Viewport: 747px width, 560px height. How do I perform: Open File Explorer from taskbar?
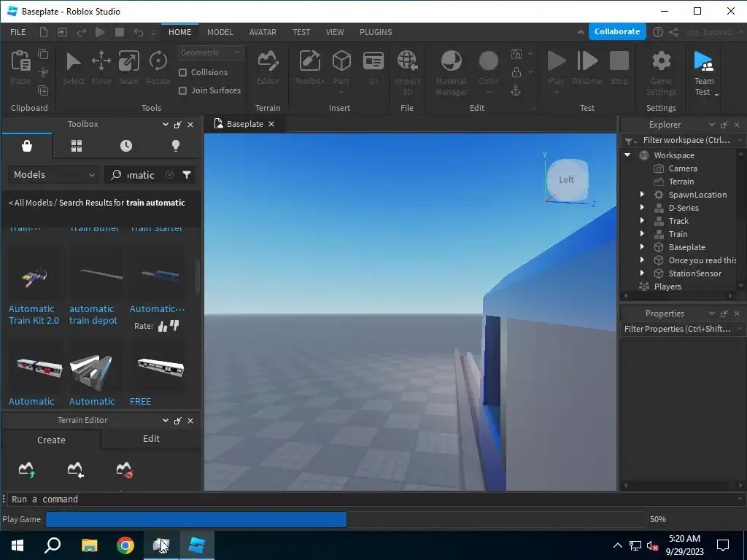pyautogui.click(x=89, y=545)
